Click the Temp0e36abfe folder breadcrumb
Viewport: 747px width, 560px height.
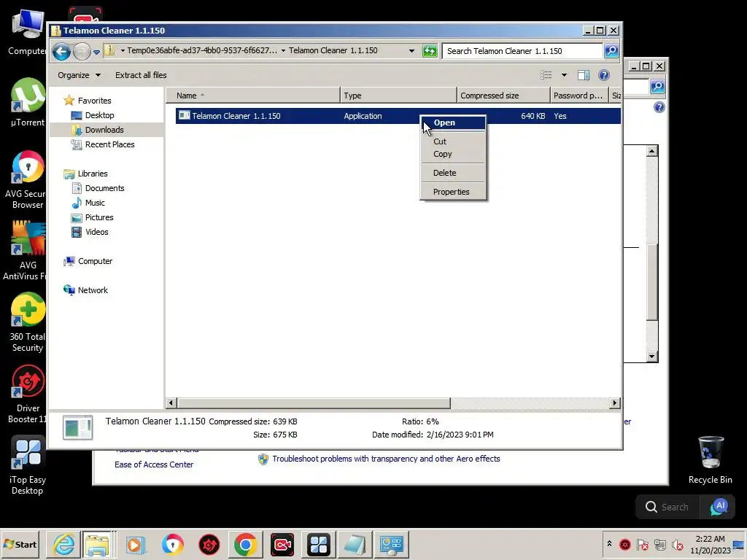(x=201, y=50)
